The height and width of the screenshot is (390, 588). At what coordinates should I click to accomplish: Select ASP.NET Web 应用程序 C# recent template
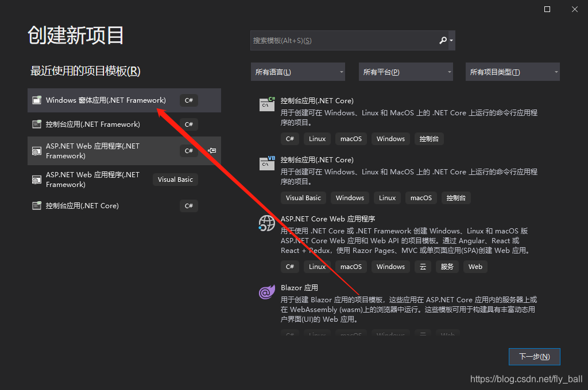pyautogui.click(x=124, y=151)
